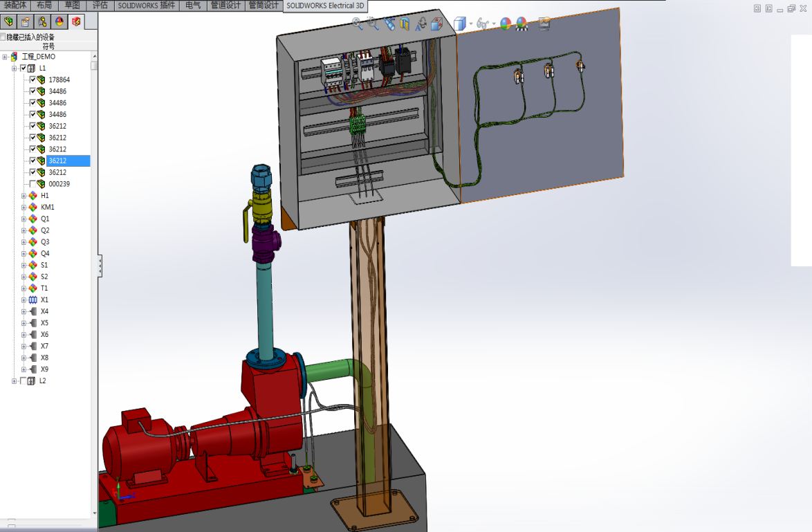Screen dimensions: 812x532
Task: Click the component icon of 000239
Action: pyautogui.click(x=41, y=184)
